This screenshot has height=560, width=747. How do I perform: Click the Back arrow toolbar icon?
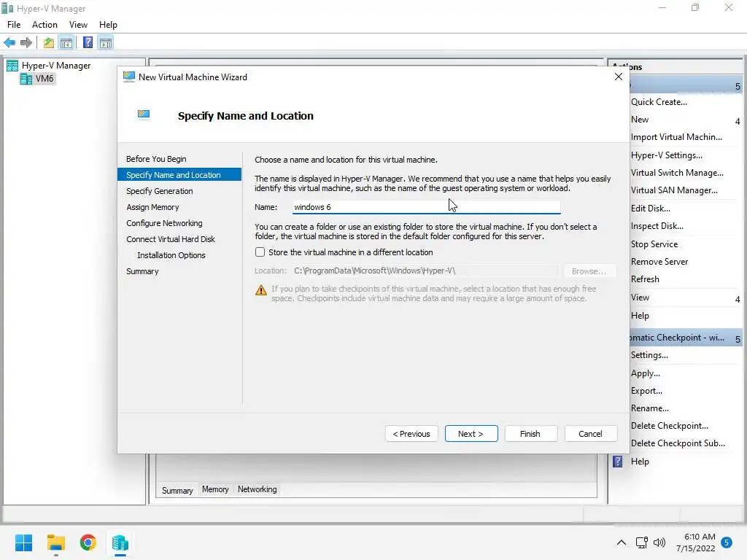pyautogui.click(x=9, y=43)
